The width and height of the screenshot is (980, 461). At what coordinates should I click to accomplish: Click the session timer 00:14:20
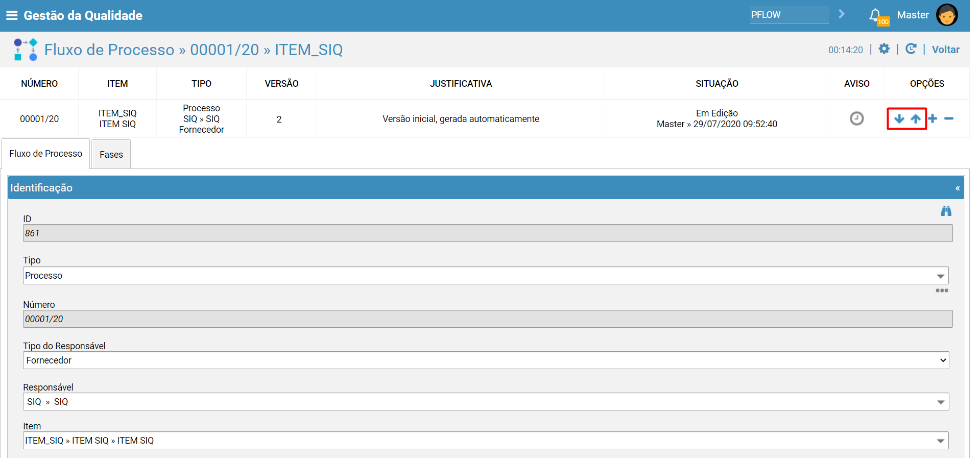pos(845,50)
